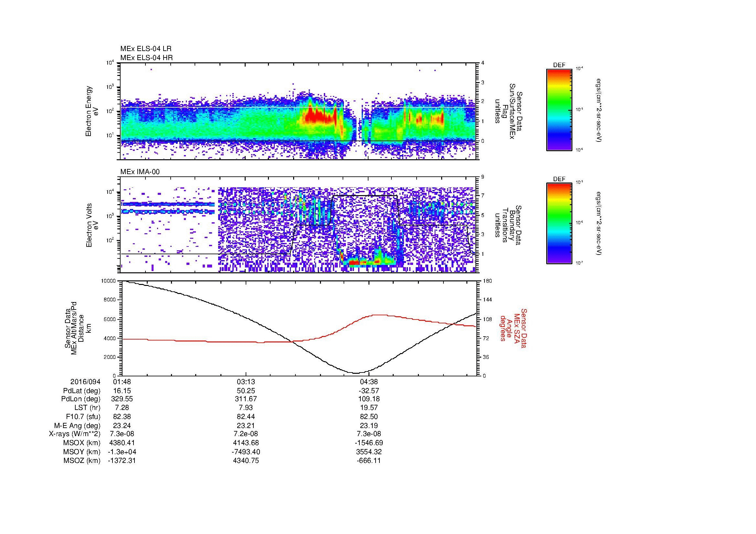756x534 pixels.
Task: Click the '04:38' time tick label
Action: tap(369, 382)
